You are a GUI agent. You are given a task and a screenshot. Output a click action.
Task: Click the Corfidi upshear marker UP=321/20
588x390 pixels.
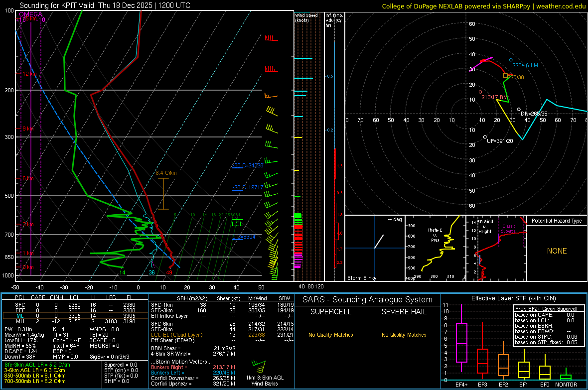pos(485,137)
